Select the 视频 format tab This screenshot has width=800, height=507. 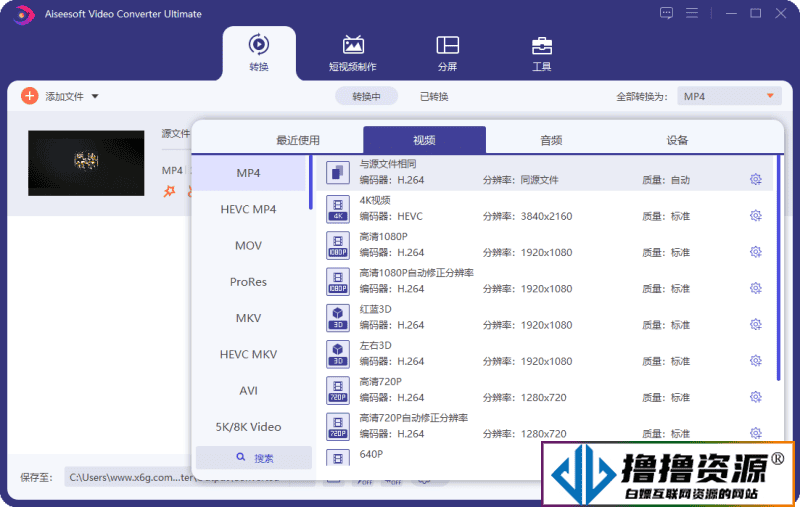point(424,140)
